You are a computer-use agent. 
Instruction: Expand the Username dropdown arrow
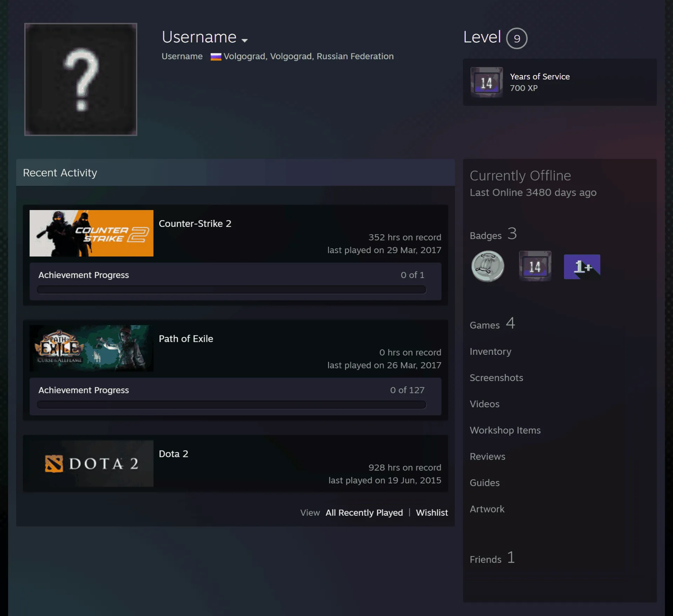coord(245,40)
